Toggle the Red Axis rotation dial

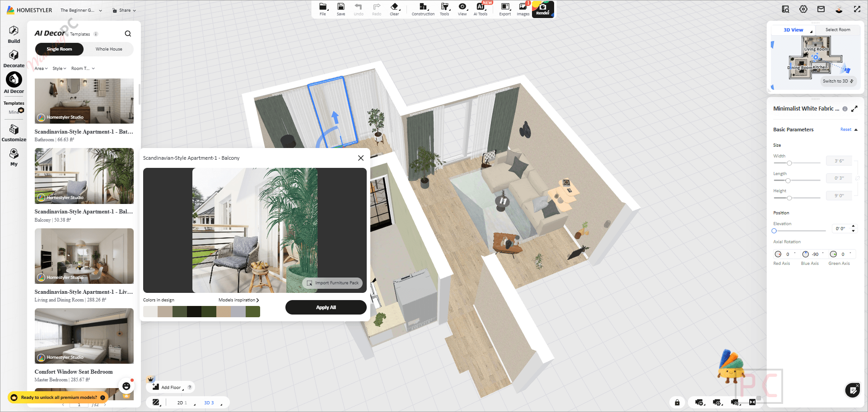(x=778, y=255)
